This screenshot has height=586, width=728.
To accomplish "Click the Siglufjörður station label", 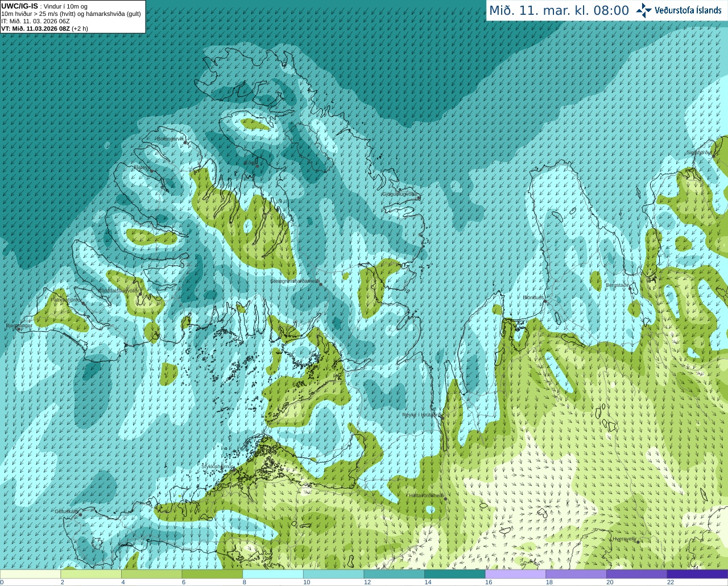I will (699, 152).
